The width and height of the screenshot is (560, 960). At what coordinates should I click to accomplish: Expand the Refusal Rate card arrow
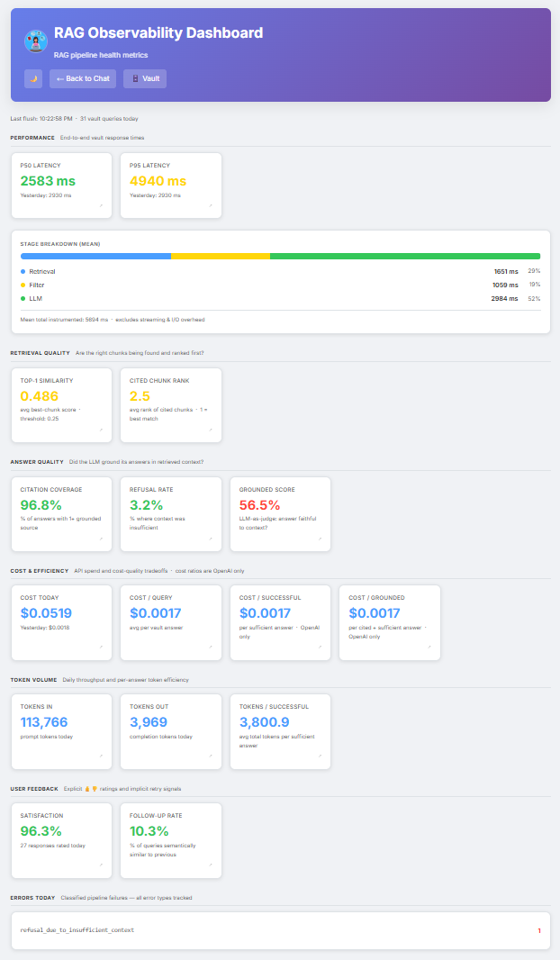pos(211,539)
